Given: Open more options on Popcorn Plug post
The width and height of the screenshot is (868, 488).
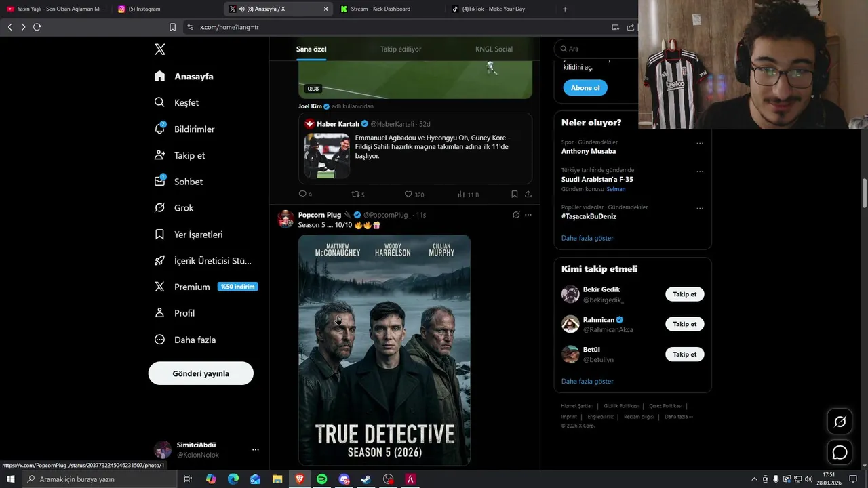Looking at the screenshot, I should (528, 215).
